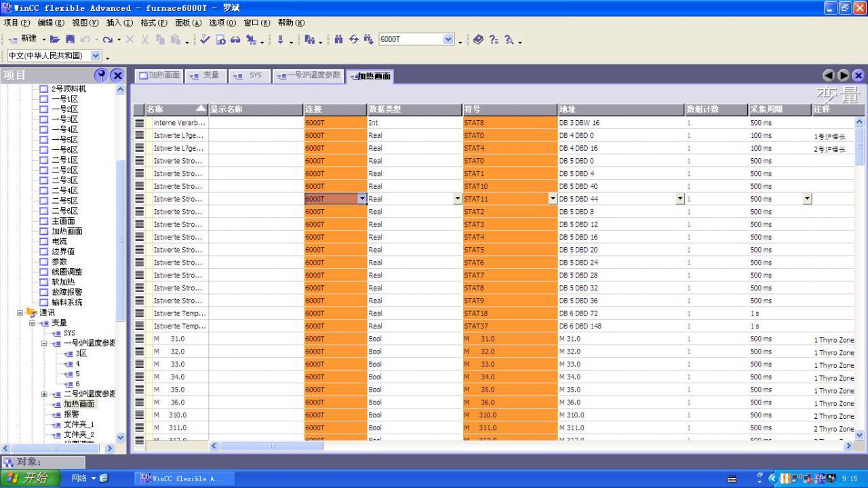The image size is (868, 488).
Task: Click the question mark help icon
Action: [494, 39]
